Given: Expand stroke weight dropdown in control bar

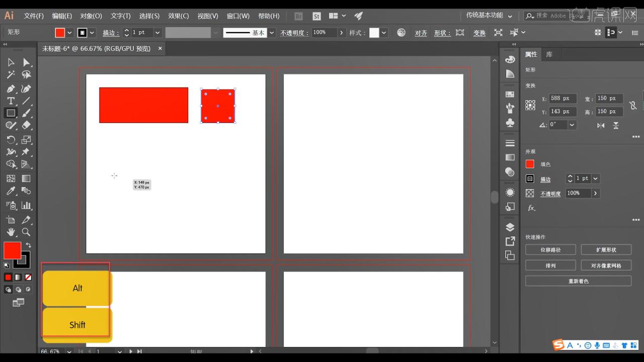Looking at the screenshot, I should pos(157,33).
